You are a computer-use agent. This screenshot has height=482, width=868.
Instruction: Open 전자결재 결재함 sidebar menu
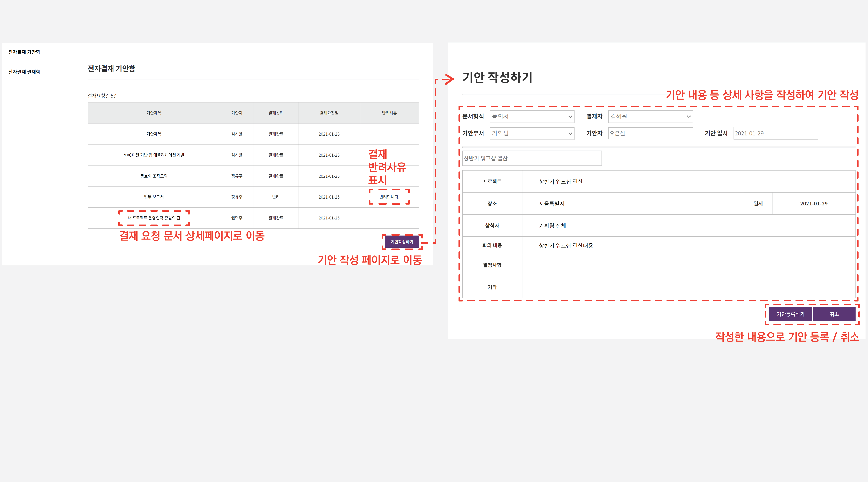point(24,72)
